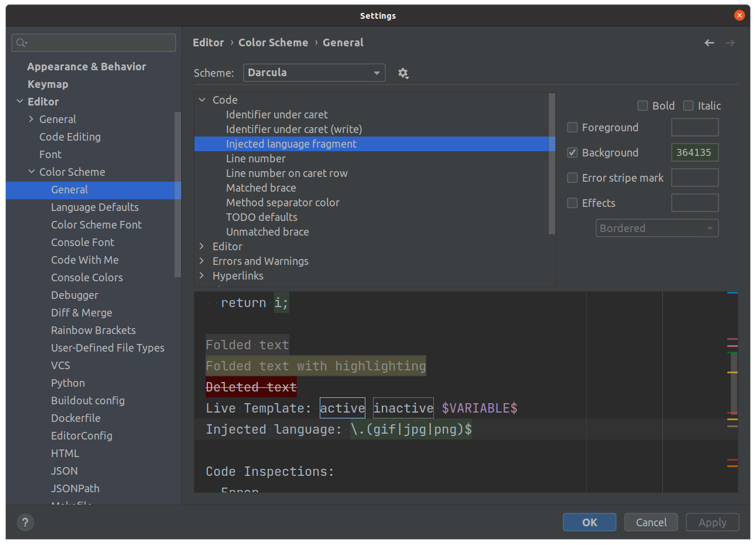Viewport: 756px width, 545px height.
Task: Click the settings search field
Action: pos(94,43)
